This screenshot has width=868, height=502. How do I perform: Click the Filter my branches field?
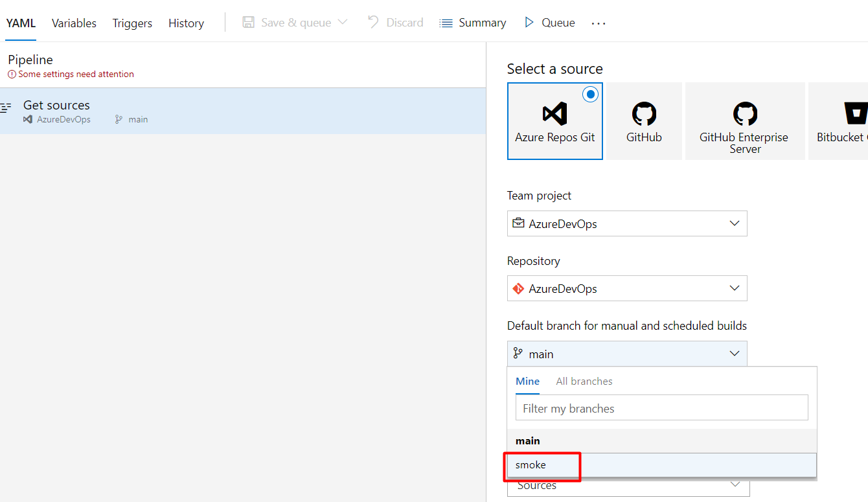pos(661,408)
